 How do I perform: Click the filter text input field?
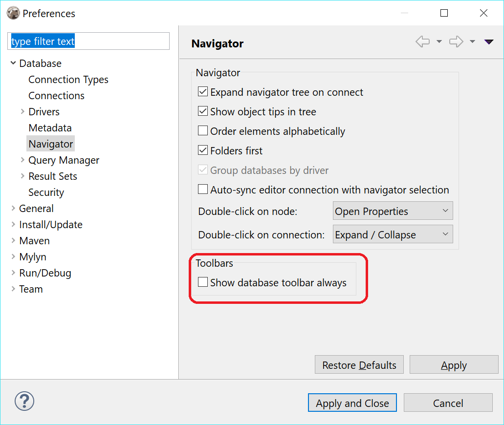click(x=88, y=41)
